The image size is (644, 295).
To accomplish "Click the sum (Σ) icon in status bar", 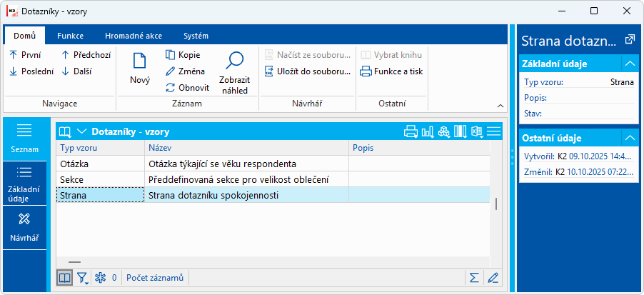I will pos(473,277).
